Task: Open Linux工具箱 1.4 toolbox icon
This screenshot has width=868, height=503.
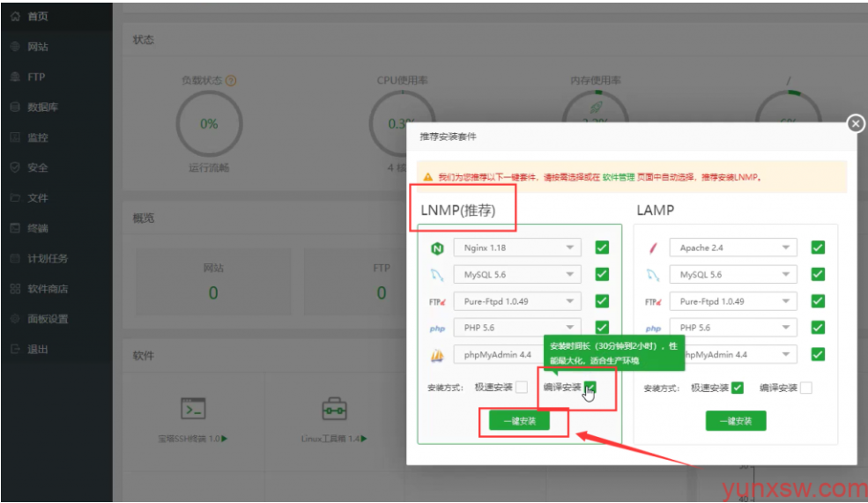Action: point(334,409)
